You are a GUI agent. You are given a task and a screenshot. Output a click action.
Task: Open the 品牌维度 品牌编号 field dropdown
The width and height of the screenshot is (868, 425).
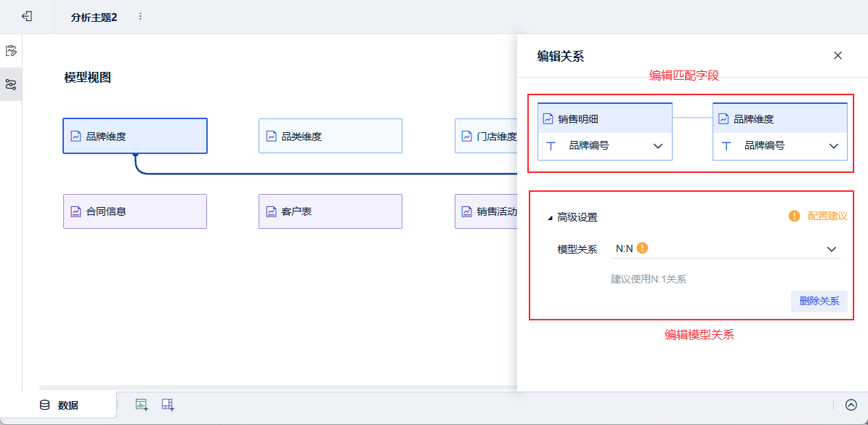pyautogui.click(x=834, y=146)
